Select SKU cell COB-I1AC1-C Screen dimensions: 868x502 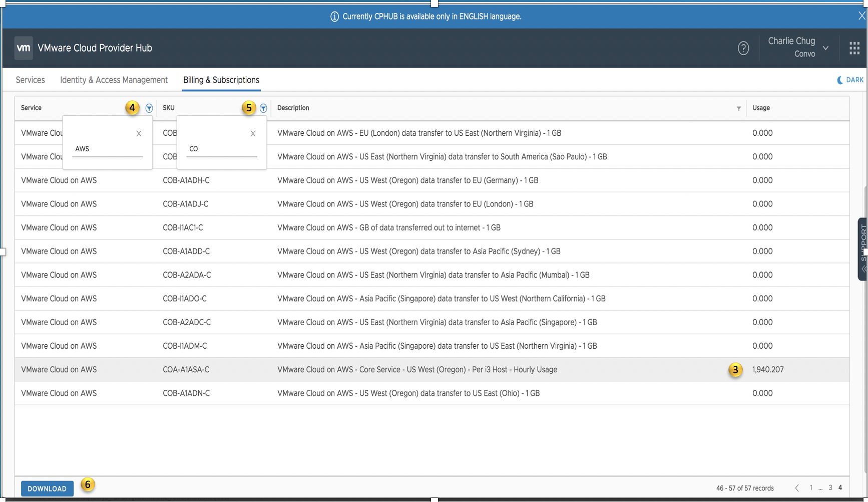(183, 227)
